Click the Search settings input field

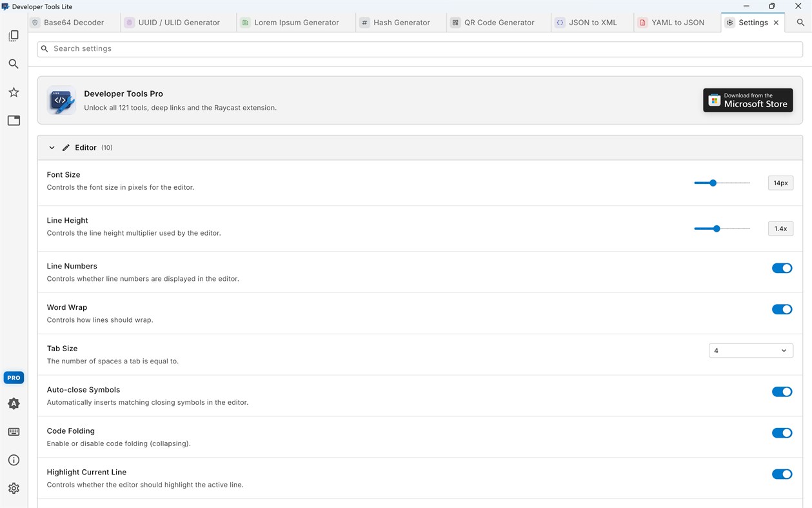pos(420,48)
